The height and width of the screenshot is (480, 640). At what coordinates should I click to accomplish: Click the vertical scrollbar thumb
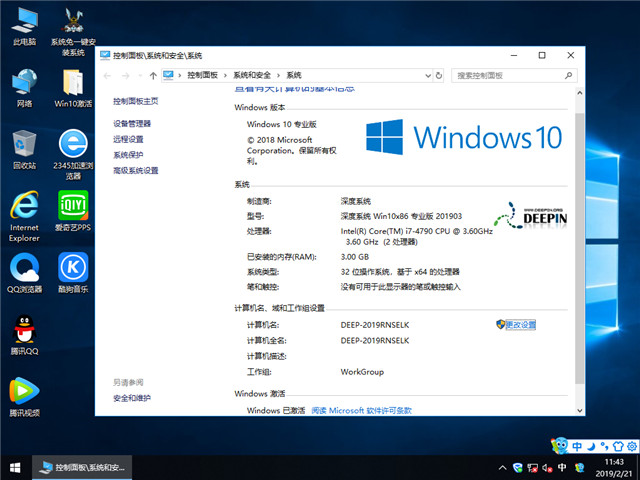coord(580,248)
